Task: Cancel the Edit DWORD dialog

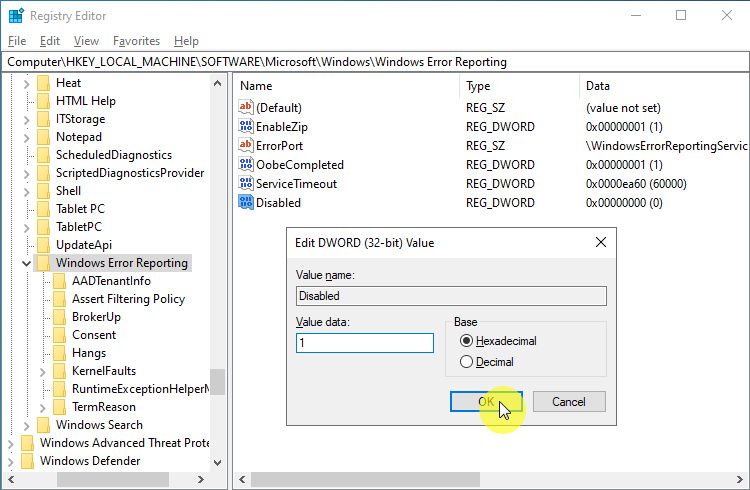Action: coord(568,401)
